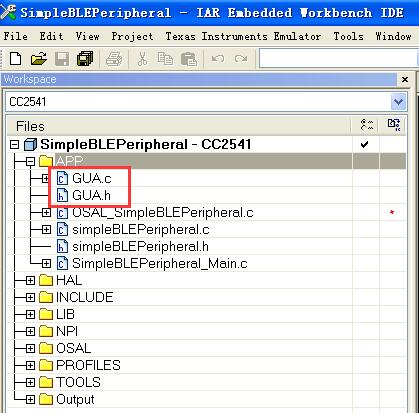The height and width of the screenshot is (413, 419).
Task: Select GUA.h in the tree
Action: pos(91,195)
